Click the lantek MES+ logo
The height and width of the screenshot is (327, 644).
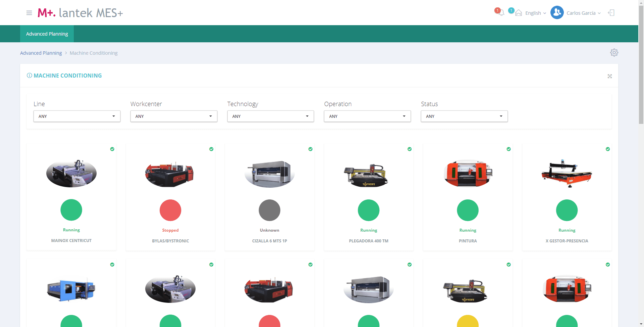[x=80, y=13]
